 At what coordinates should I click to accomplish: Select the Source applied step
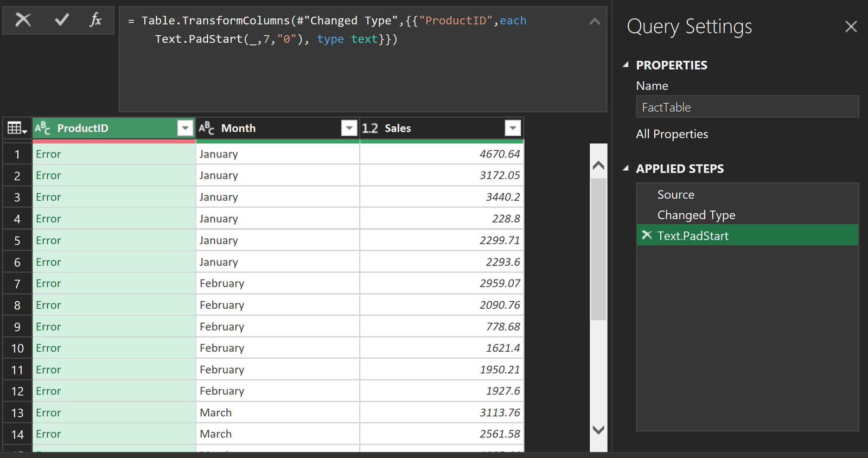pos(675,194)
